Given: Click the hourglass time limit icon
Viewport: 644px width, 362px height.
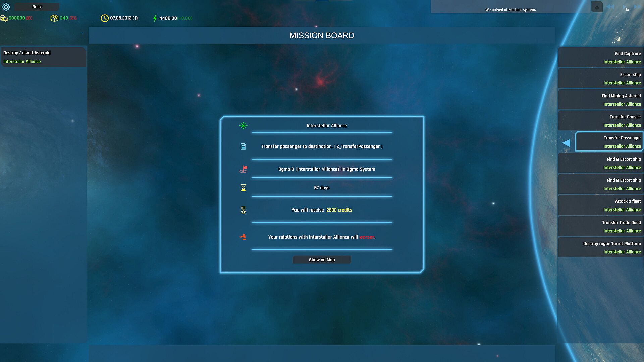Looking at the screenshot, I should (243, 188).
